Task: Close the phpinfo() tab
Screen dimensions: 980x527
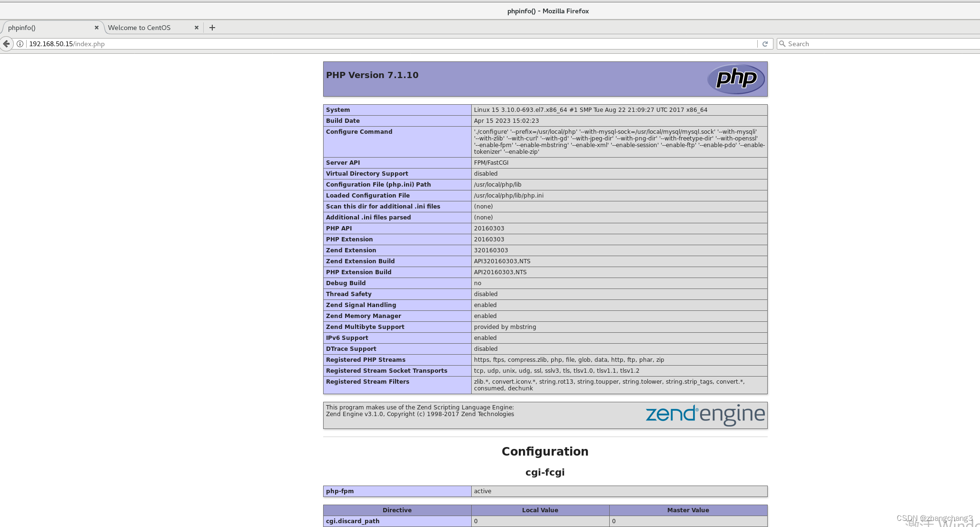Action: click(x=97, y=28)
